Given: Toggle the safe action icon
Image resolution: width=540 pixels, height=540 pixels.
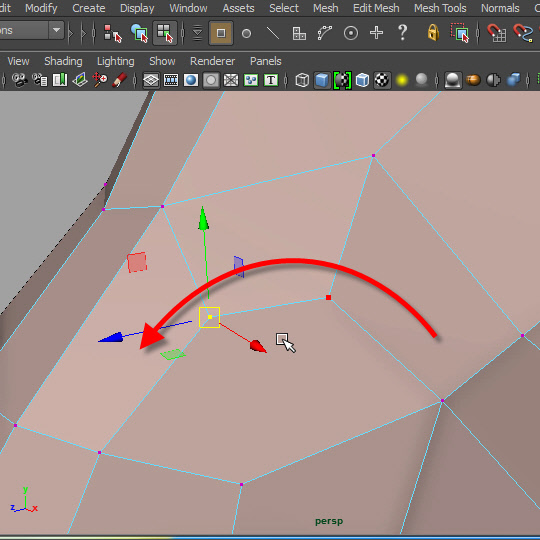Looking at the screenshot, I should [x=251, y=81].
